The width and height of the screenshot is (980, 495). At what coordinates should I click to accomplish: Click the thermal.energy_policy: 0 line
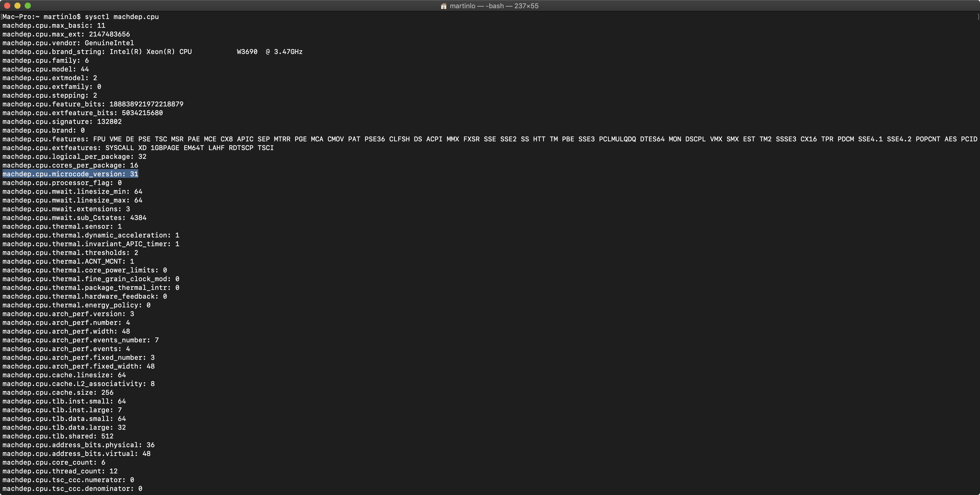(76, 305)
